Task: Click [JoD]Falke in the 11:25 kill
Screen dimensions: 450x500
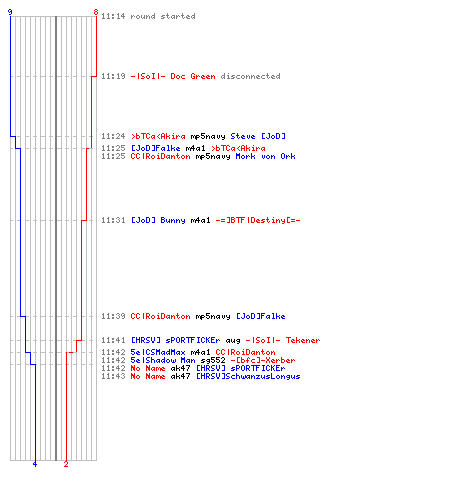Action: click(x=156, y=148)
